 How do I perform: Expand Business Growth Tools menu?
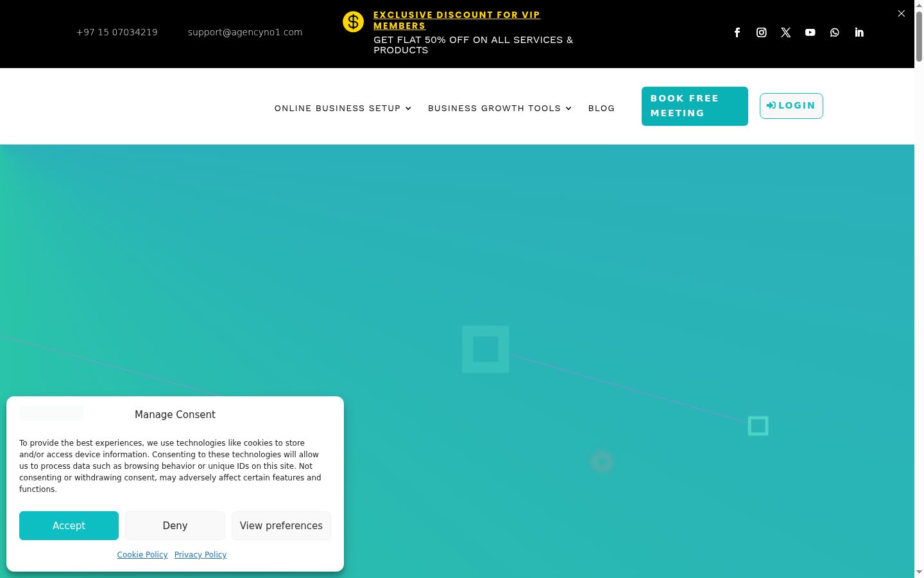[499, 108]
